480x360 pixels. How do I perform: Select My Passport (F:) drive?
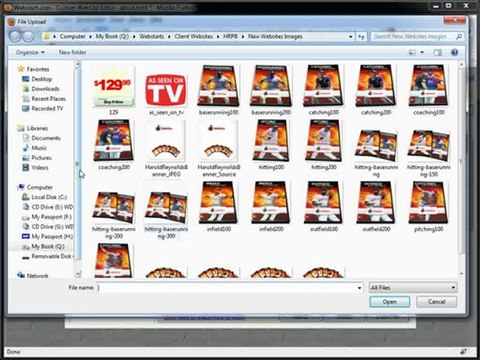tap(51, 217)
